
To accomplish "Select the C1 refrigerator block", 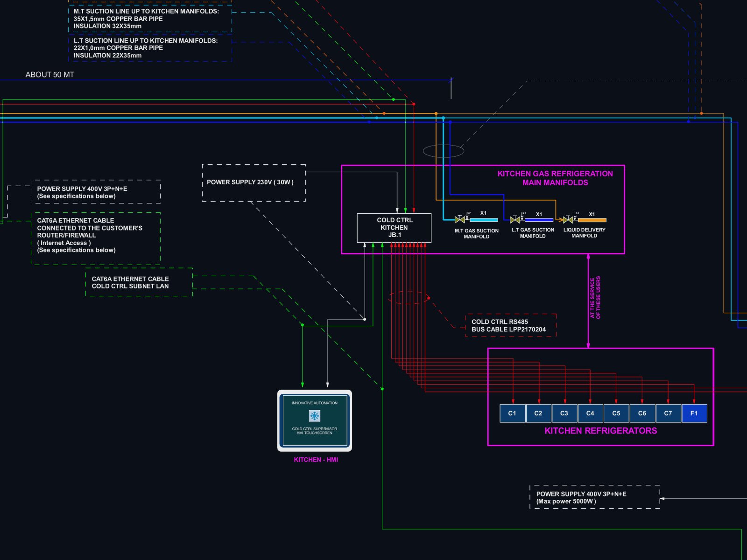I will (512, 413).
